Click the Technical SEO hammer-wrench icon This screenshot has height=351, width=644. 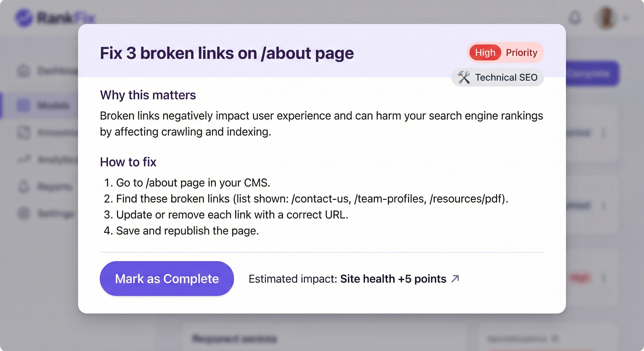464,77
